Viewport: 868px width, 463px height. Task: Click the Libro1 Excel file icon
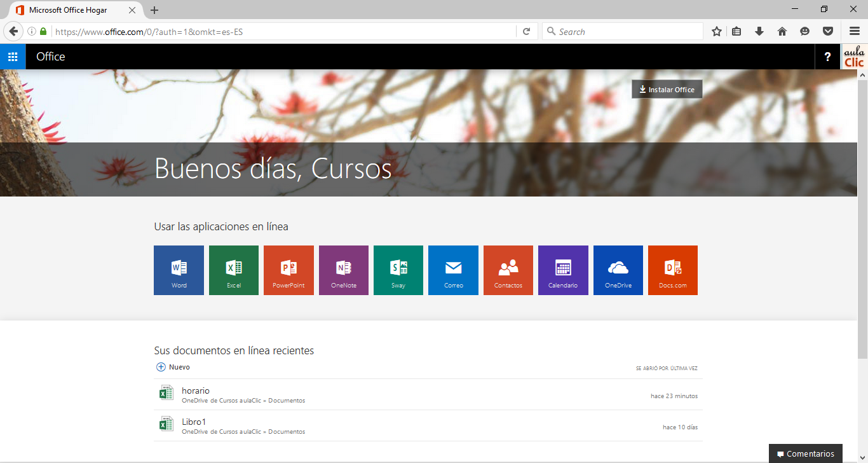pos(166,424)
